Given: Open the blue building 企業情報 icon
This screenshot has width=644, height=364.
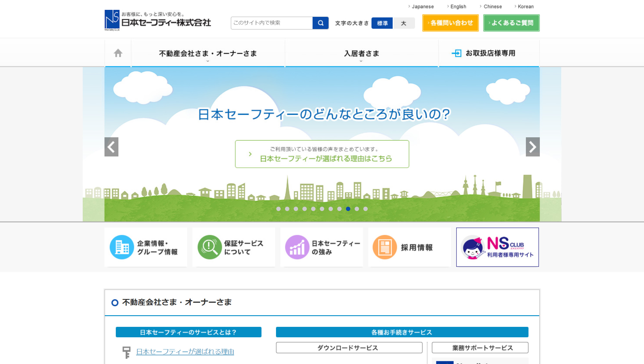Looking at the screenshot, I should (x=122, y=247).
